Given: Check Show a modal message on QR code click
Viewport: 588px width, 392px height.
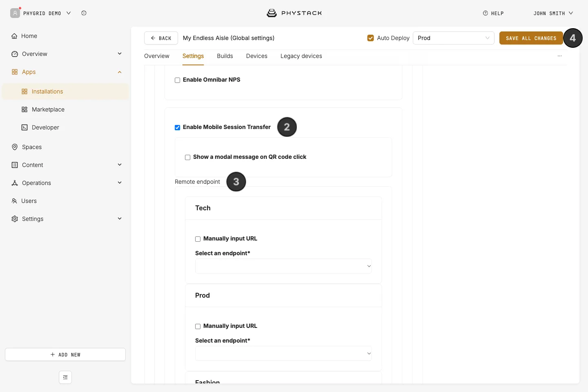Looking at the screenshot, I should point(187,157).
